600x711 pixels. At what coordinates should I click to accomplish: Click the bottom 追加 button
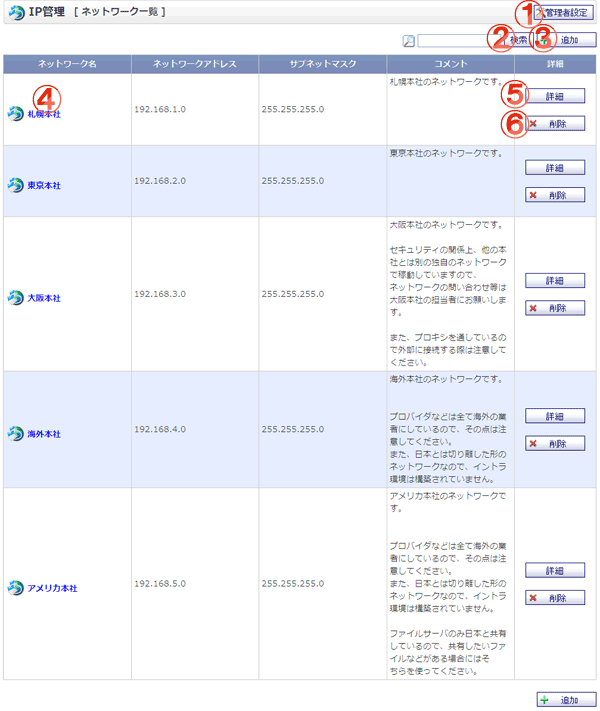click(x=566, y=700)
